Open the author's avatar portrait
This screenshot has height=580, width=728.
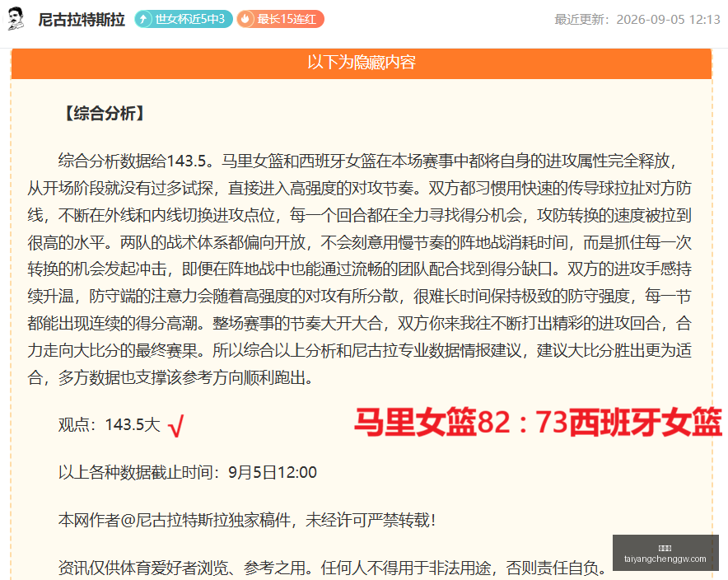(x=16, y=19)
